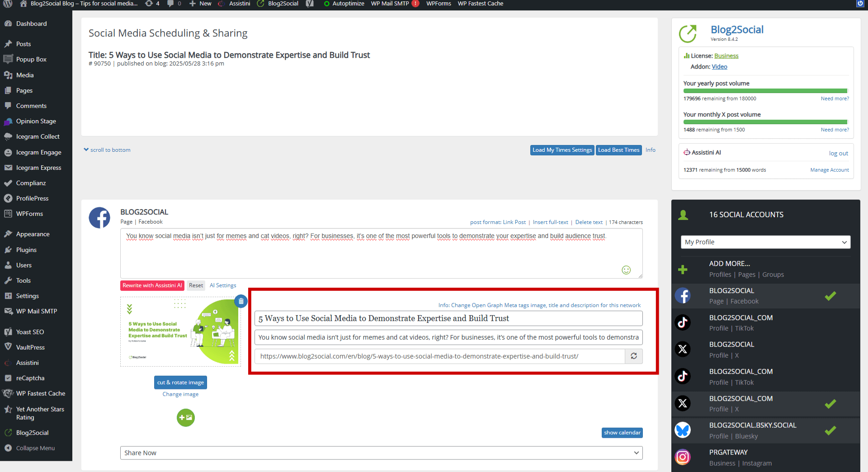Select the BLOG2SOCIAL Facebook page icon in accounts

(x=683, y=296)
